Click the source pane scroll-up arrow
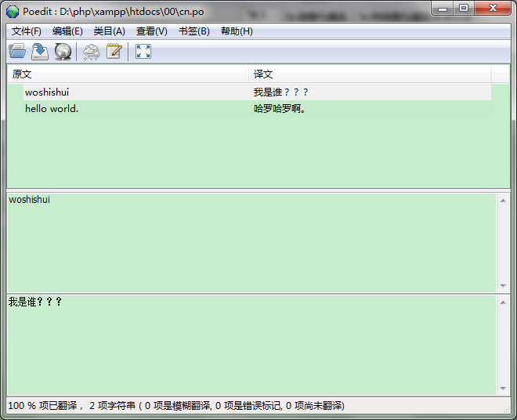The image size is (517, 420). (x=503, y=201)
